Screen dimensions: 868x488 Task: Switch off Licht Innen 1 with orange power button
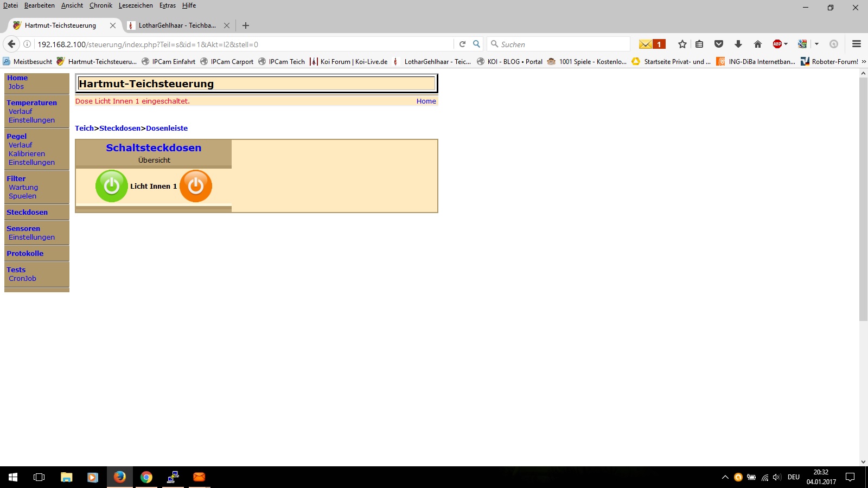196,186
